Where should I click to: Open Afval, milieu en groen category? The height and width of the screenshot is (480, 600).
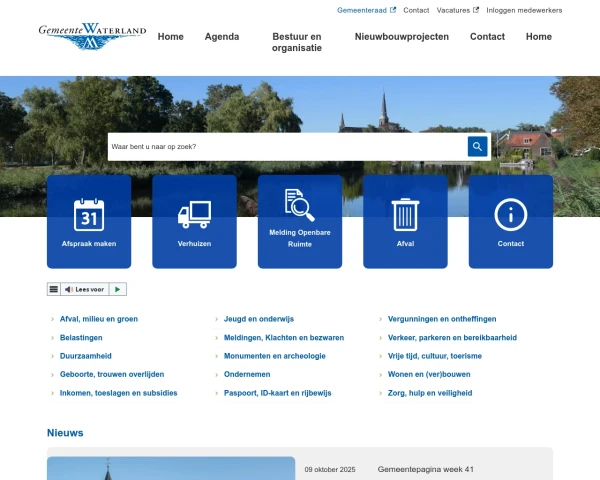tap(98, 319)
